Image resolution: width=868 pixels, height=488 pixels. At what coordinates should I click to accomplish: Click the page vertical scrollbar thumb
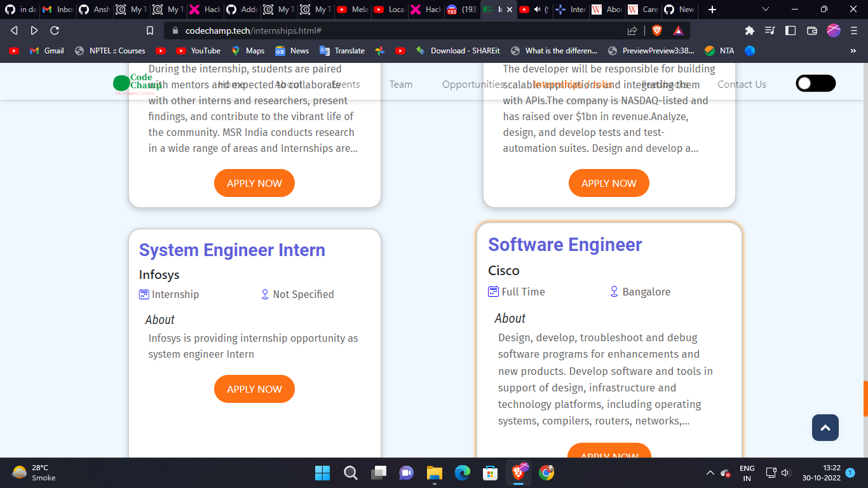(865, 398)
